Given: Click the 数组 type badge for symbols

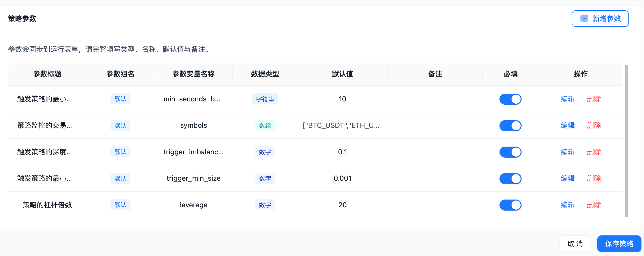Looking at the screenshot, I should click(265, 125).
